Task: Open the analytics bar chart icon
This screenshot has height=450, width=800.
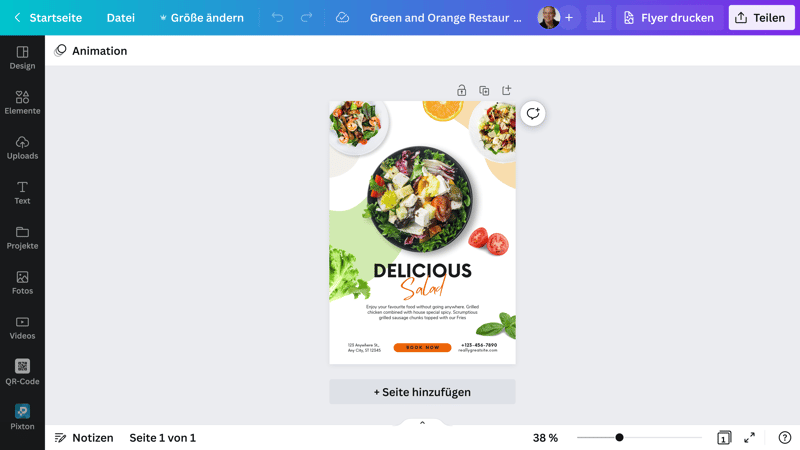Action: (x=599, y=18)
